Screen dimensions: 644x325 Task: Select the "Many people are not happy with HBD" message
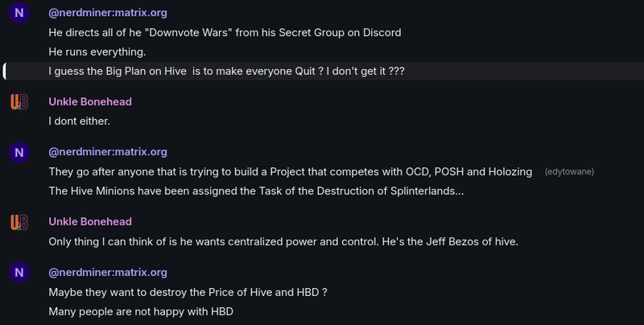click(x=141, y=311)
